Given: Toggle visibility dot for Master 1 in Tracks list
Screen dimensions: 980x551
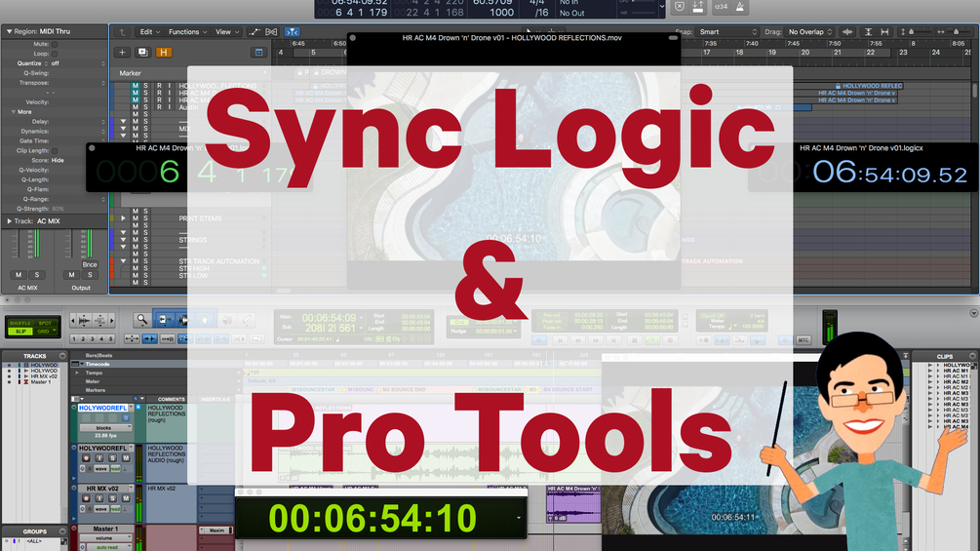Looking at the screenshot, I should [x=9, y=381].
